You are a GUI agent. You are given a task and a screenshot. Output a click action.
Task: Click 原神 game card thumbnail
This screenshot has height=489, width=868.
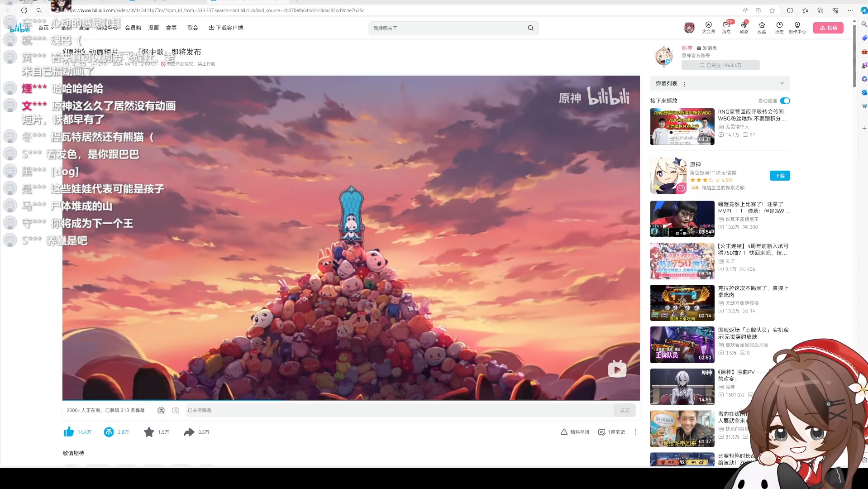668,176
